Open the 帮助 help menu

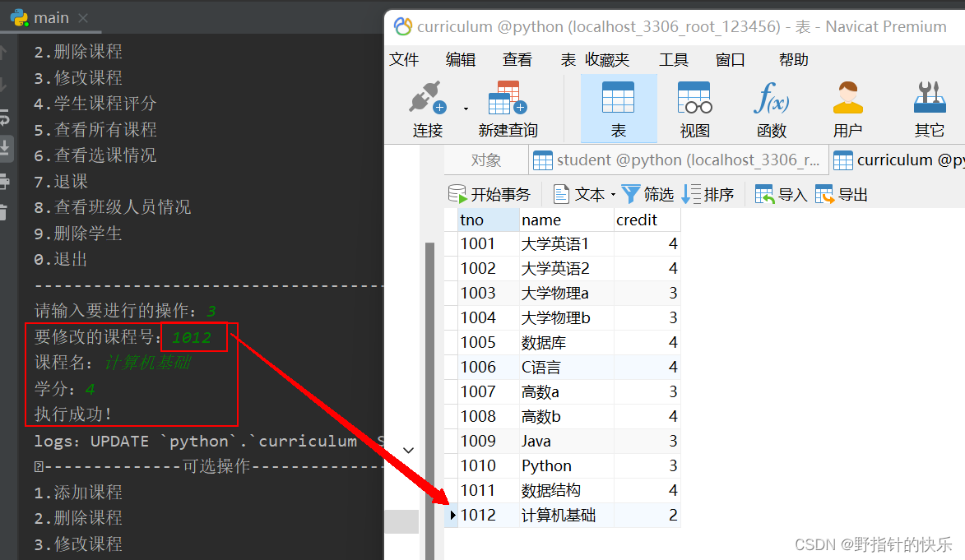[x=793, y=60]
